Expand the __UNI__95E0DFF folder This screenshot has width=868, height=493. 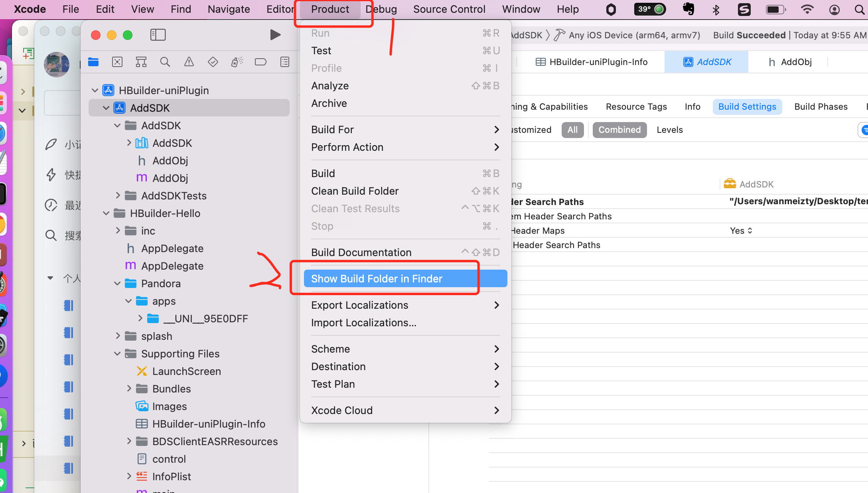click(x=140, y=318)
